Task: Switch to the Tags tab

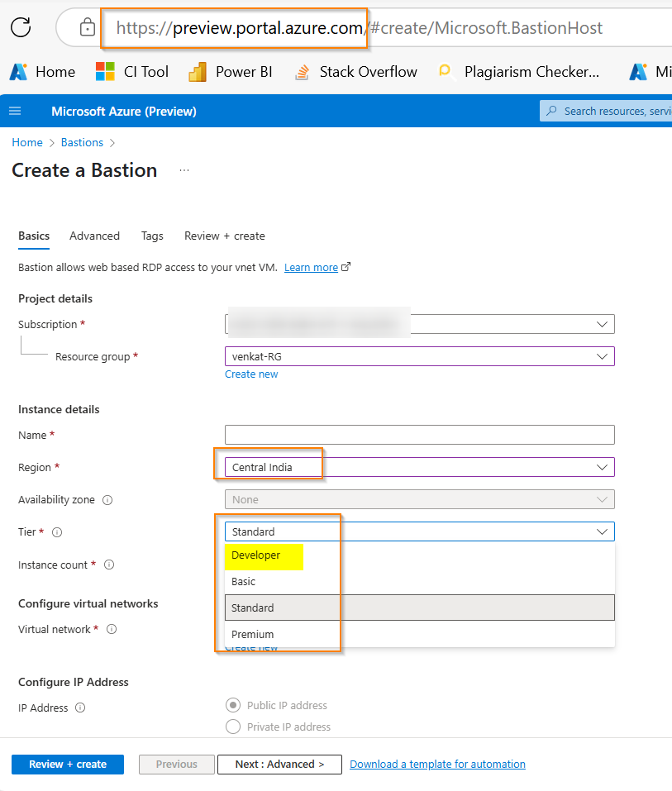Action: 152,236
